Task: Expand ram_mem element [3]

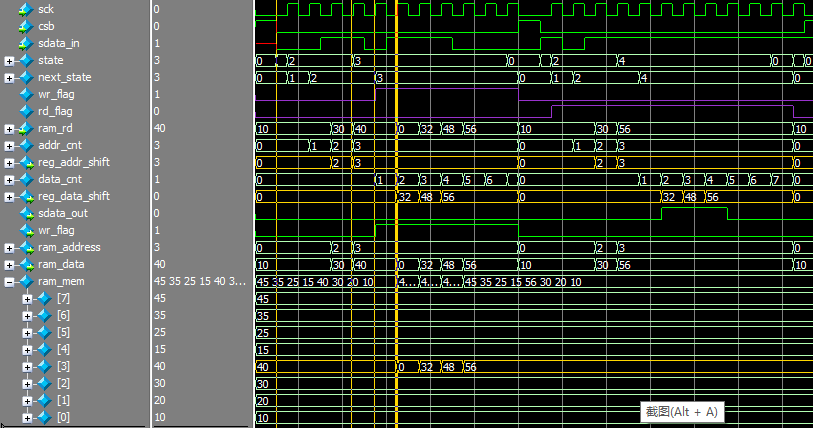Action: [27, 367]
